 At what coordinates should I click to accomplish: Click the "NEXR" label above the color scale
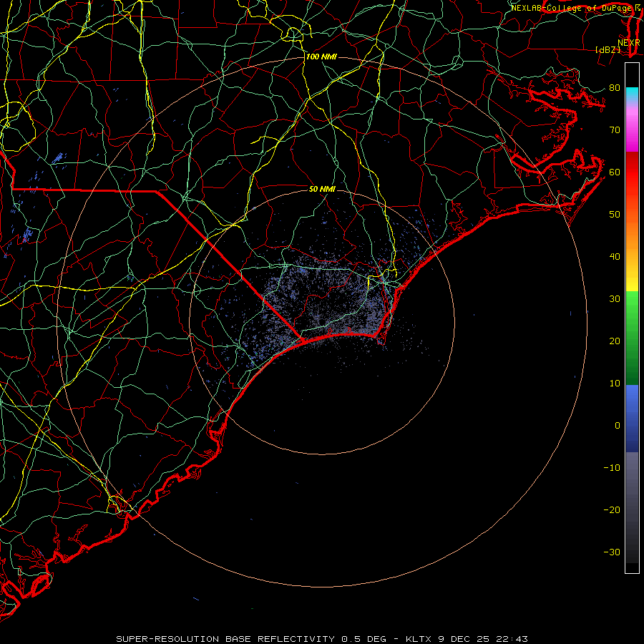click(x=628, y=42)
